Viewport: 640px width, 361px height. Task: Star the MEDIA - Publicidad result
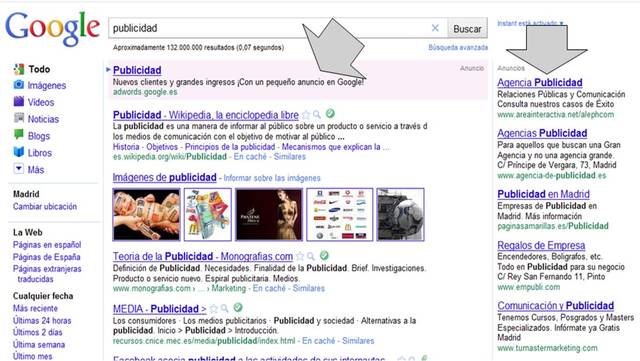[214, 309]
